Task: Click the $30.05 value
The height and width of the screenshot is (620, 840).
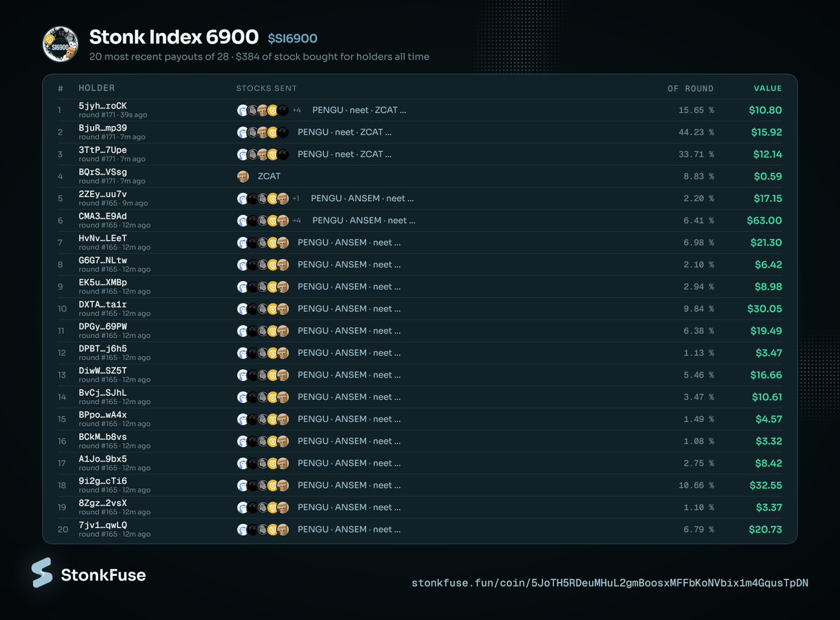Action: pyautogui.click(x=764, y=309)
